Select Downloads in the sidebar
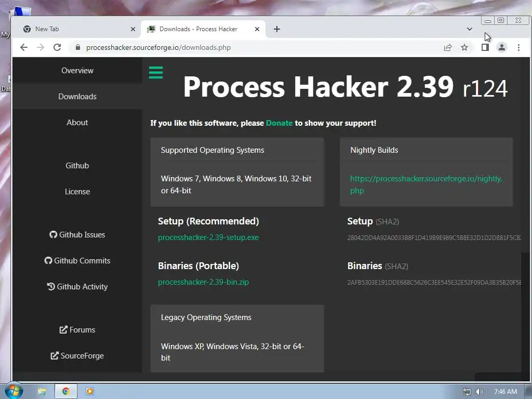Screen dimensions: 532x399 pos(77,96)
